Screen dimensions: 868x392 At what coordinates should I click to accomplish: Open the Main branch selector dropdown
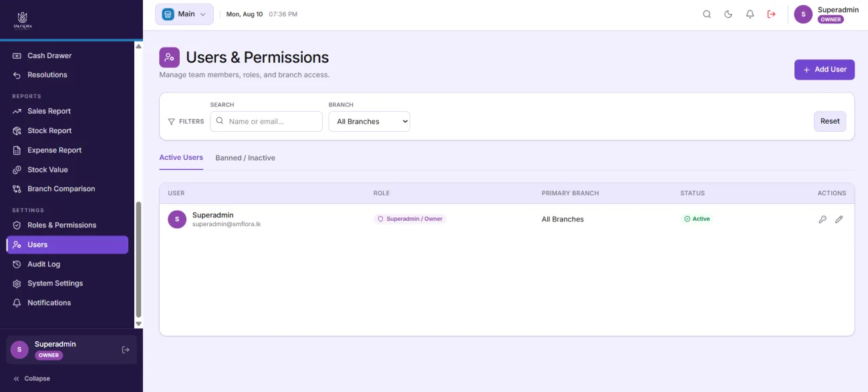coord(184,14)
